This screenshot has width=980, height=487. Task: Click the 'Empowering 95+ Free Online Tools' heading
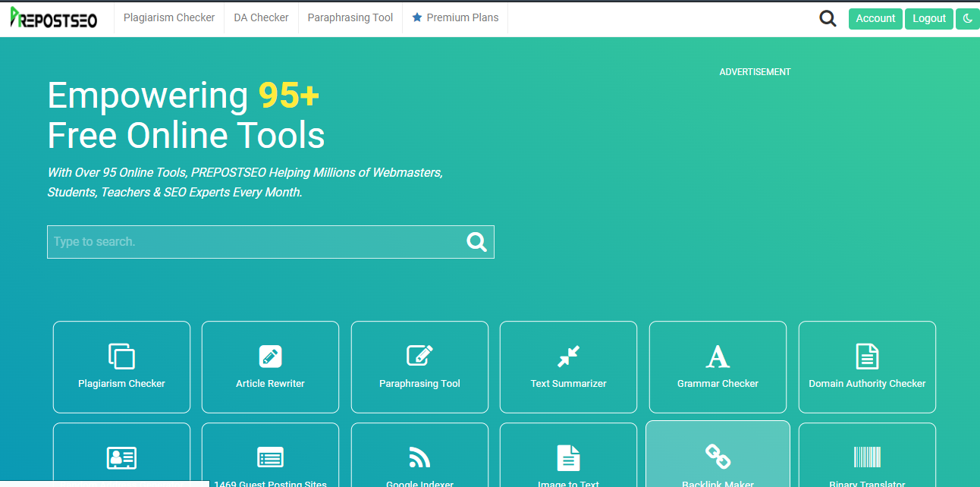tap(186, 115)
